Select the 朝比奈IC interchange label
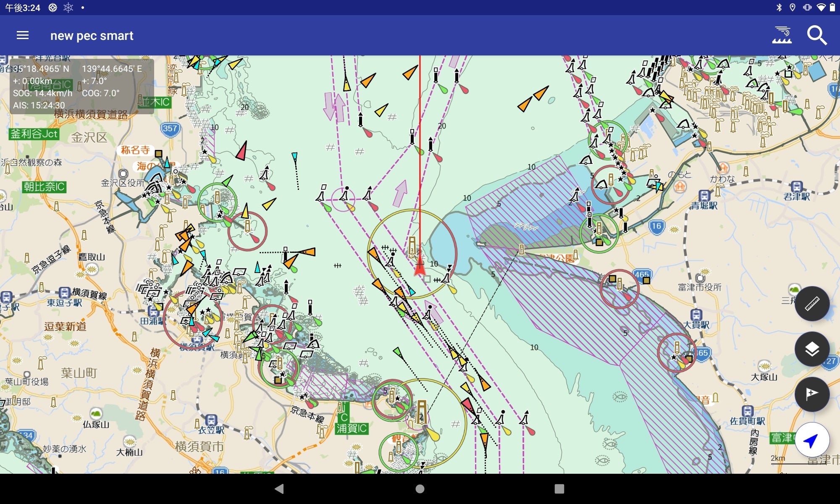This screenshot has height=504, width=840. (44, 187)
